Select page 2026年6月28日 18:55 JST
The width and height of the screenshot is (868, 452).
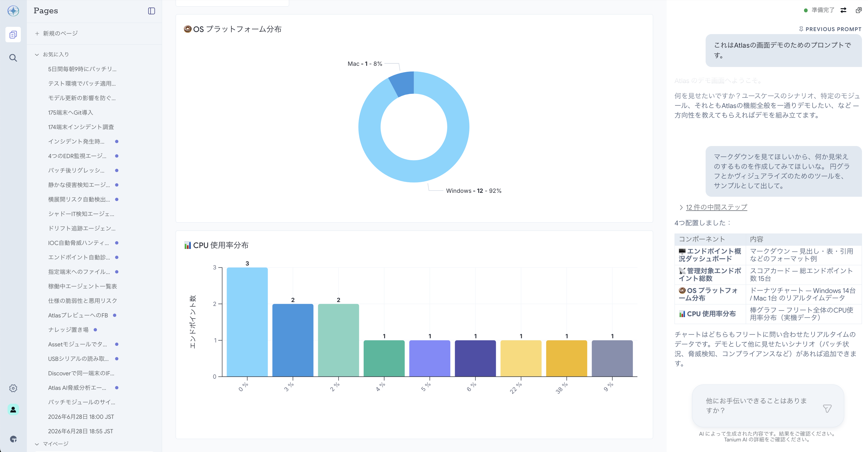[81, 431]
